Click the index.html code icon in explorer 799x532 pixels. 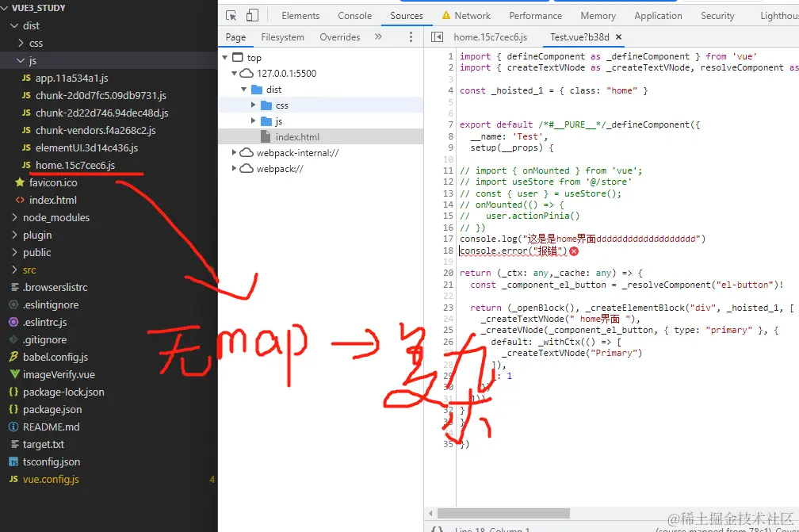coord(20,200)
